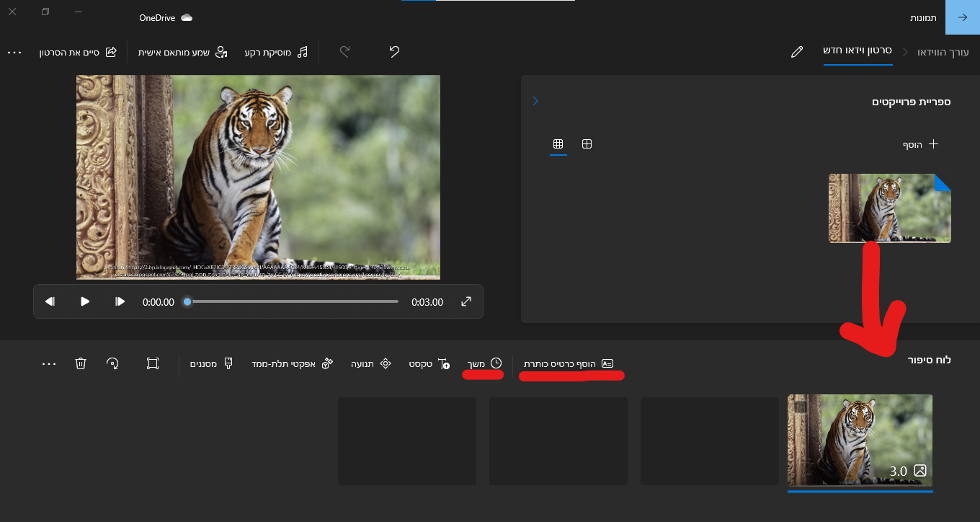This screenshot has width=980, height=522.
Task: Switch library to small thumbnails grid
Action: [x=558, y=144]
